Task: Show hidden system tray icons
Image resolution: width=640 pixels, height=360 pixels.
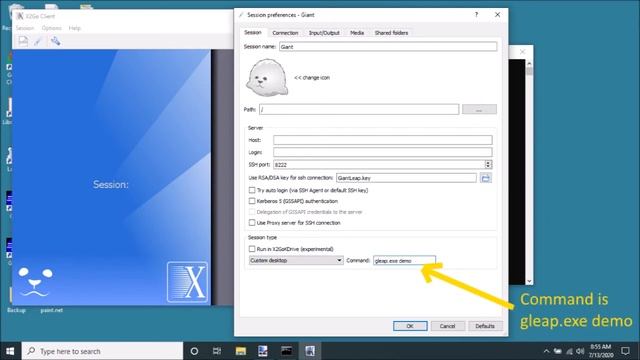Action: tap(546, 351)
